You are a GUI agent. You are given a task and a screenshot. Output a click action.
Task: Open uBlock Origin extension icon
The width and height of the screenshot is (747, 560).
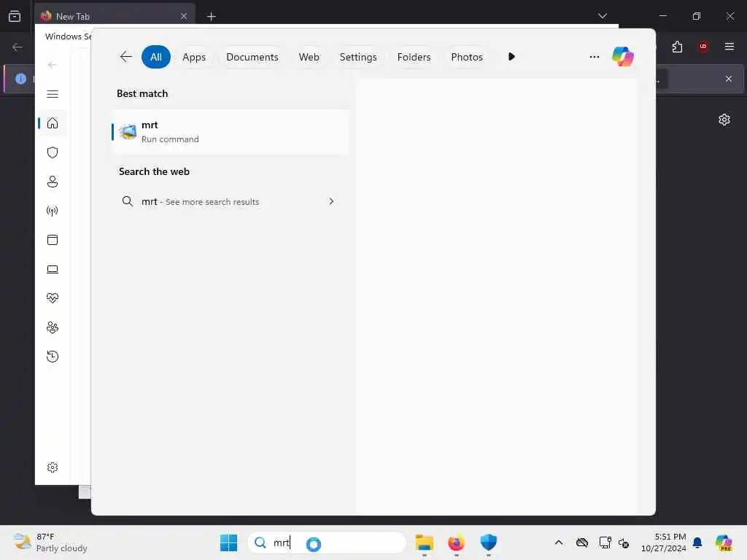(x=703, y=47)
